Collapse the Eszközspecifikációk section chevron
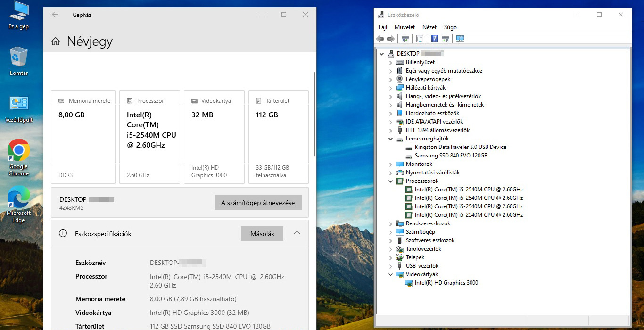 click(x=297, y=233)
